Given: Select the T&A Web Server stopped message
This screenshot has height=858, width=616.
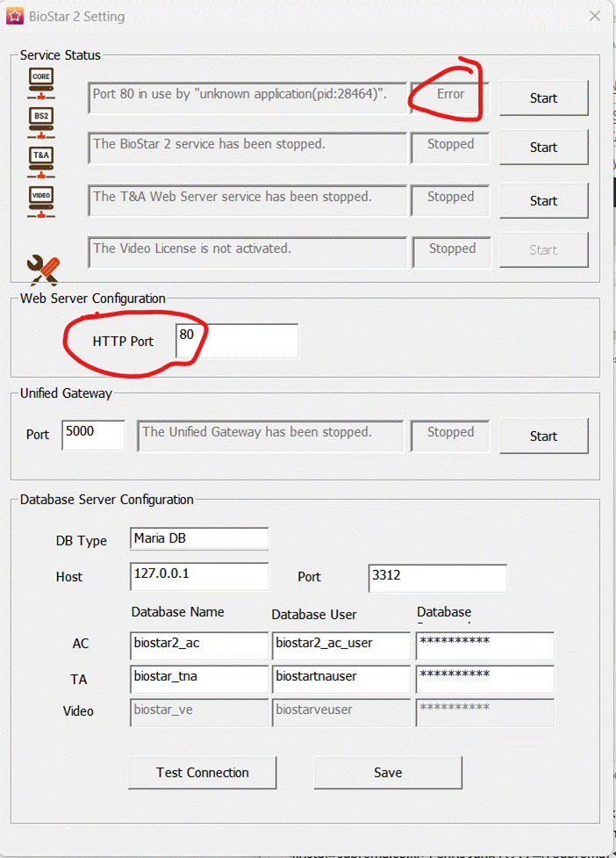Looking at the screenshot, I should 247,200.
